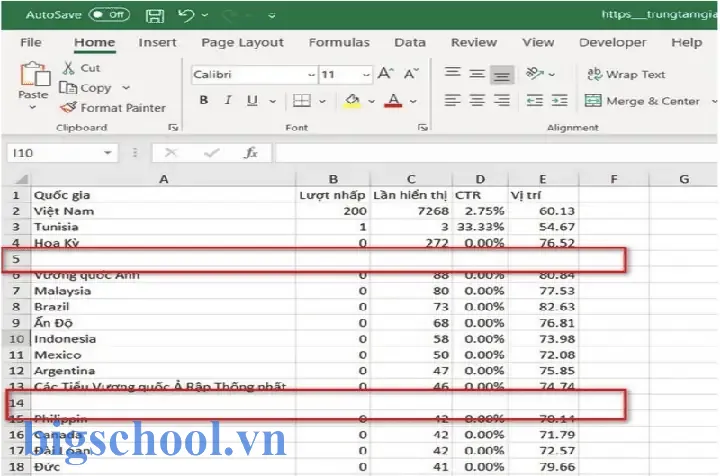Switch to the Page Layout tab
Viewport: 720px width, 476px height.
tap(242, 43)
